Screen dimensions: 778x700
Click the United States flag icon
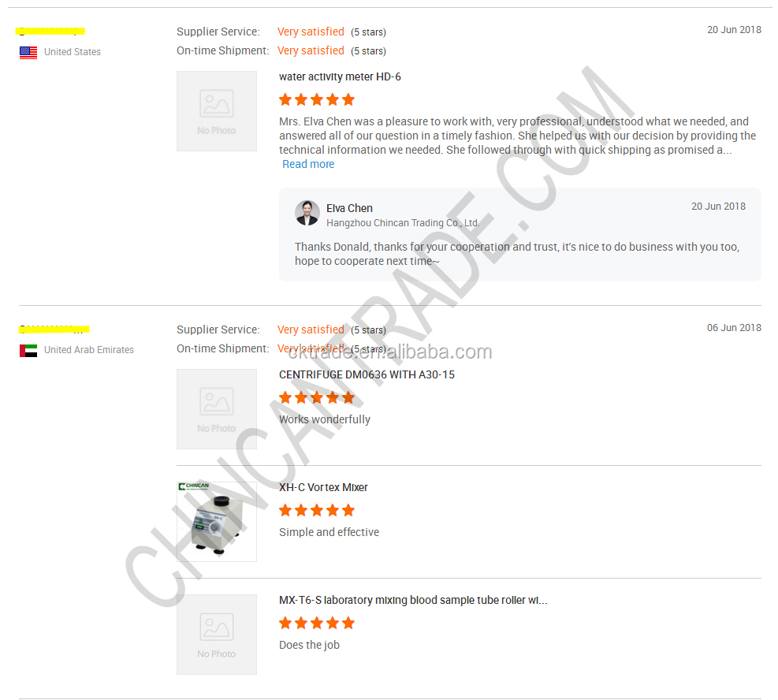point(28,52)
